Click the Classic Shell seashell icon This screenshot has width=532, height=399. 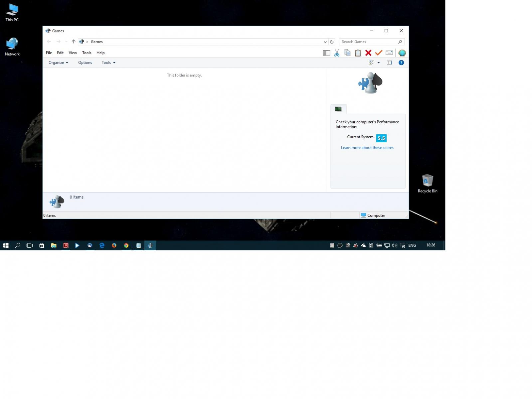pos(402,53)
